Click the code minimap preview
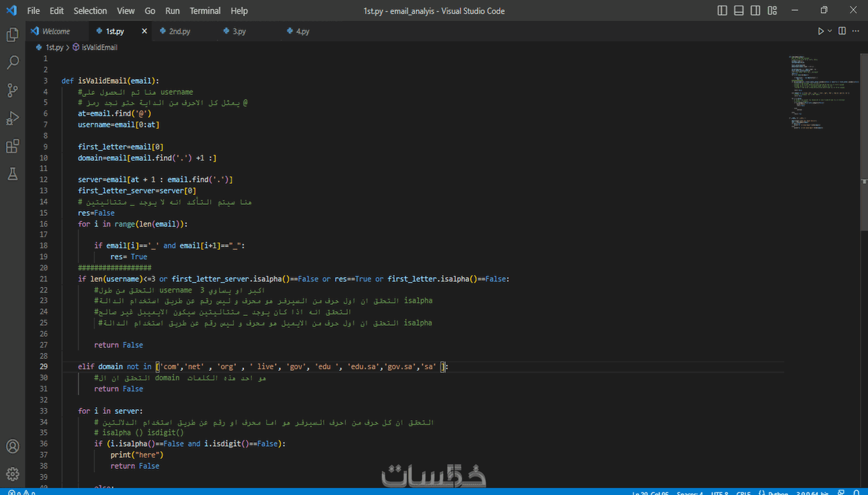The width and height of the screenshot is (868, 495). click(x=823, y=92)
